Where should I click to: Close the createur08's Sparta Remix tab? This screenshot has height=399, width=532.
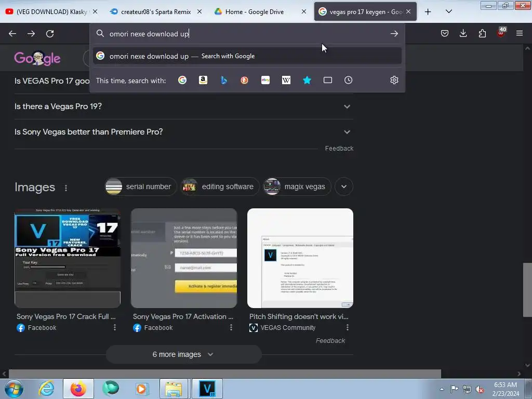coord(199,11)
